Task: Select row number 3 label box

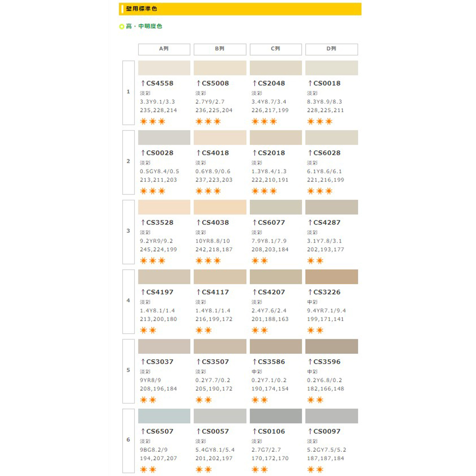Action: pos(128,231)
